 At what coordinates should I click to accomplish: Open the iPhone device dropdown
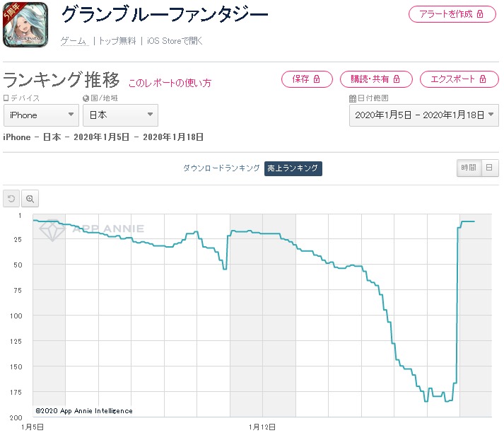click(41, 115)
